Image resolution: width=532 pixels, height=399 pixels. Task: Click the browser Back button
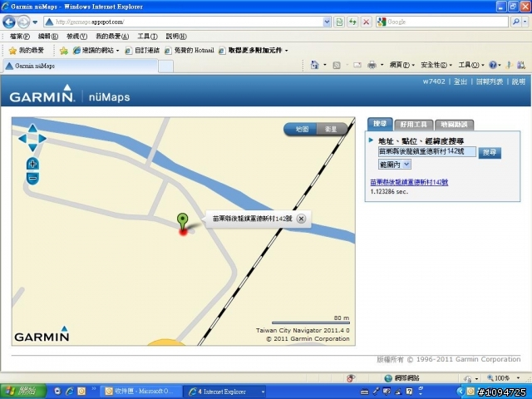click(x=9, y=22)
